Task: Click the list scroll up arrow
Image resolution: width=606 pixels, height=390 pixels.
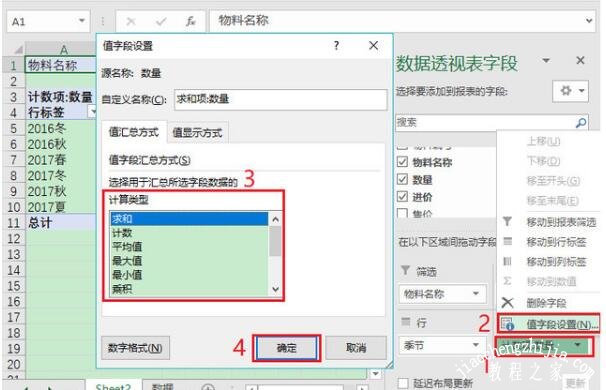Action: 276,220
